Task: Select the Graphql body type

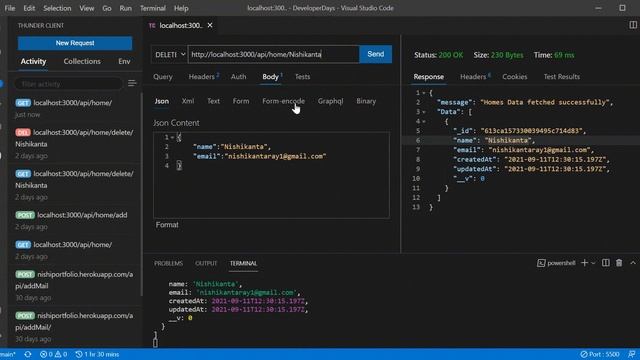Action: click(330, 101)
